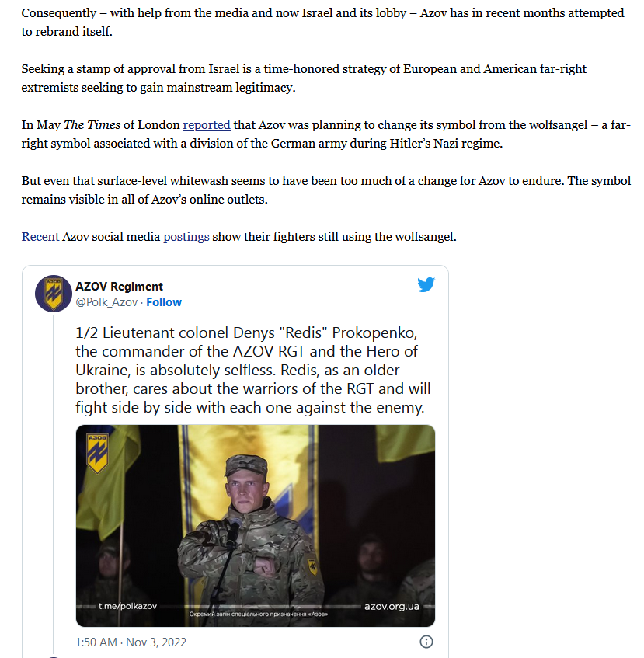The height and width of the screenshot is (658, 644).
Task: Open the AZOV Regiment profile avatar
Action: [x=54, y=294]
